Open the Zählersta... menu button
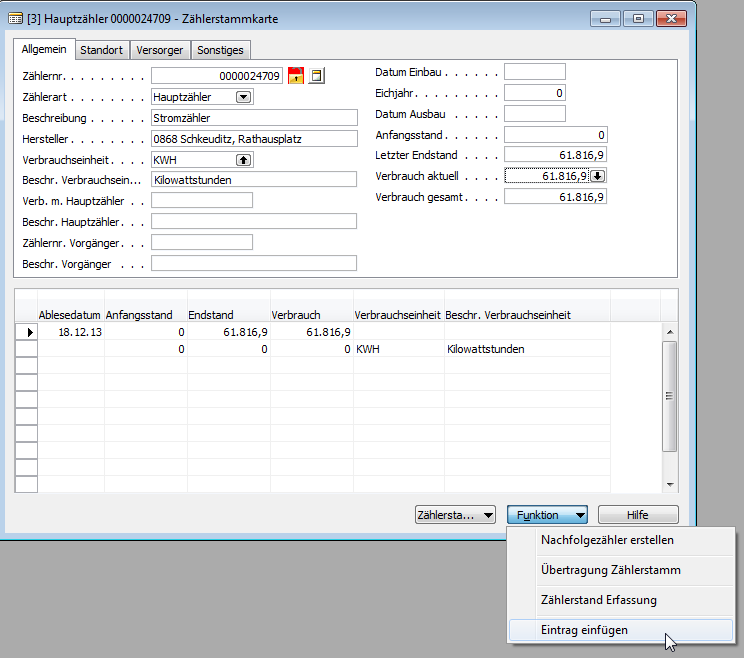The height and width of the screenshot is (658, 744). click(455, 515)
